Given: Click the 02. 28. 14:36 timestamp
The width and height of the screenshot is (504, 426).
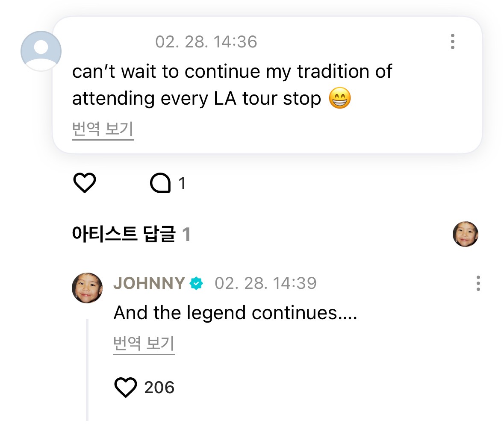Looking at the screenshot, I should point(206,42).
